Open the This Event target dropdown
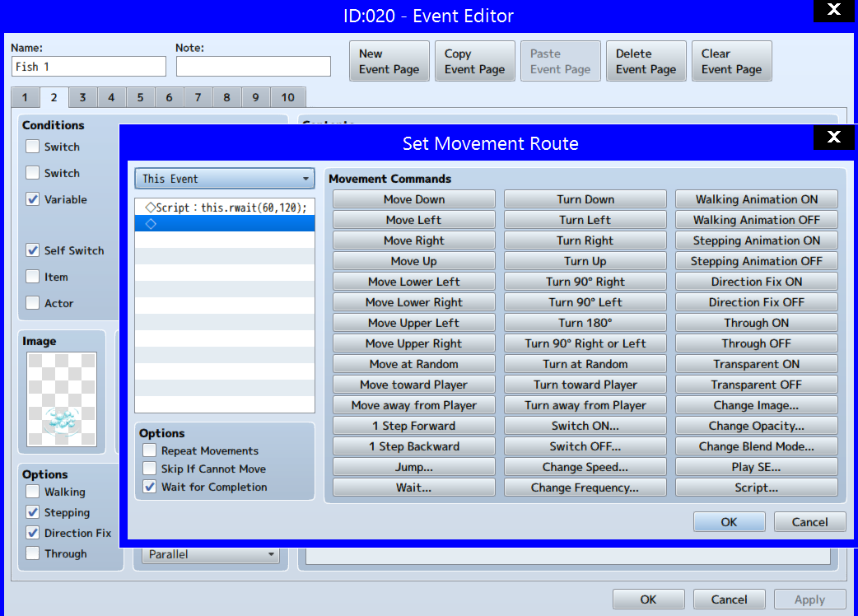The image size is (858, 616). point(224,179)
